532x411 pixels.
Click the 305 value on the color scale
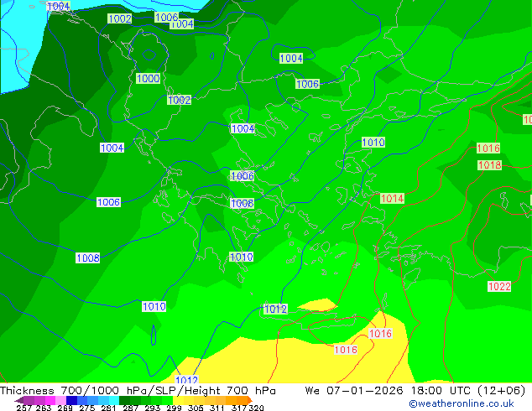pos(196,408)
